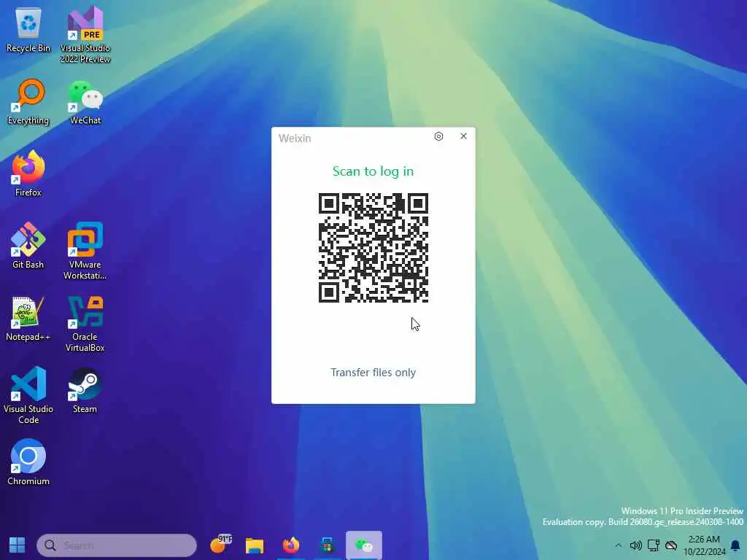Image resolution: width=747 pixels, height=560 pixels.
Task: Open Weixin settings gear icon
Action: click(x=438, y=136)
